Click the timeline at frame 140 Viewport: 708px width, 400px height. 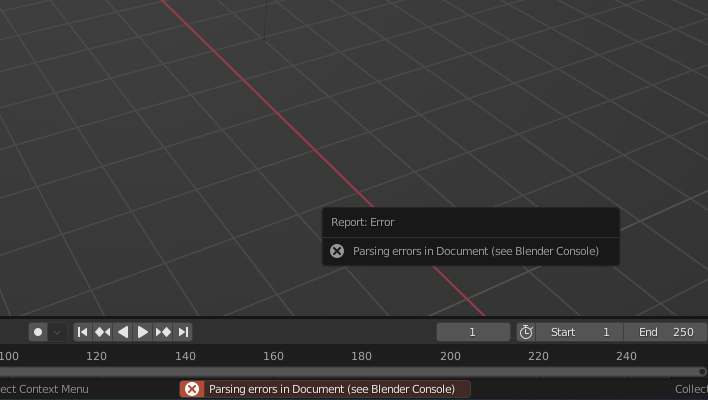point(185,356)
